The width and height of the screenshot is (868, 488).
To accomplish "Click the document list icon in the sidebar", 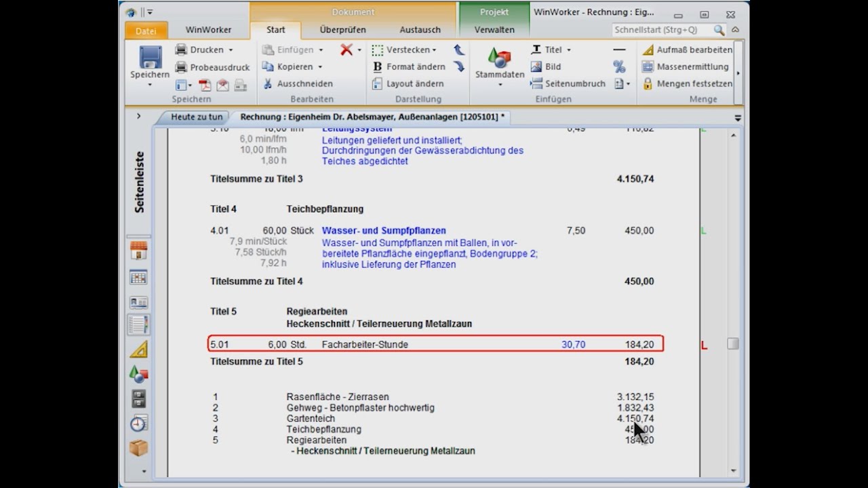I will 138,325.
